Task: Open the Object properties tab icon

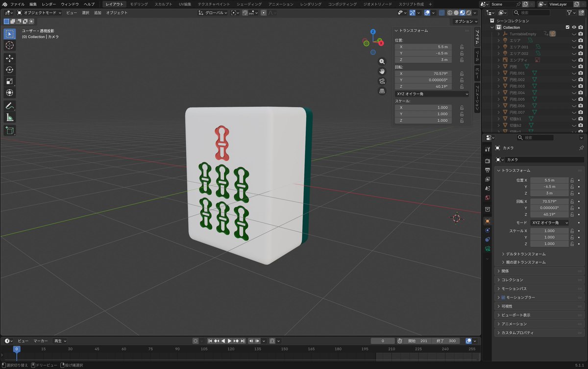Action: point(487,221)
